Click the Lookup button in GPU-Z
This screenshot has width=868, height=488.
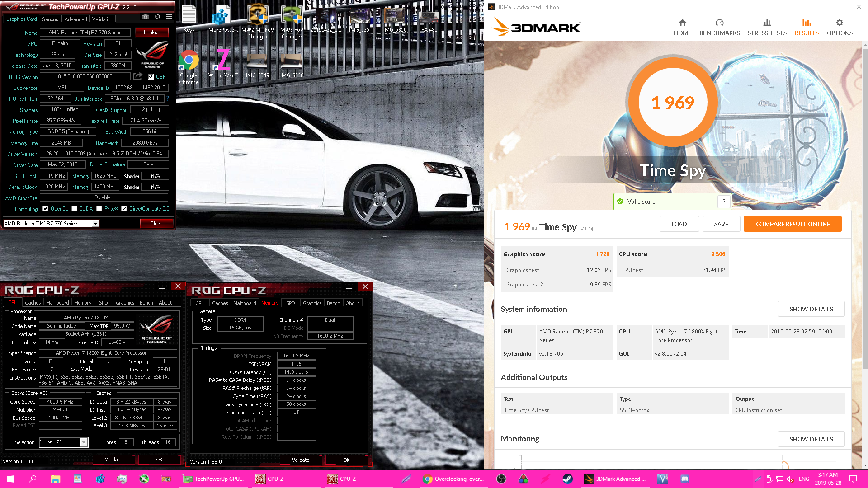152,33
